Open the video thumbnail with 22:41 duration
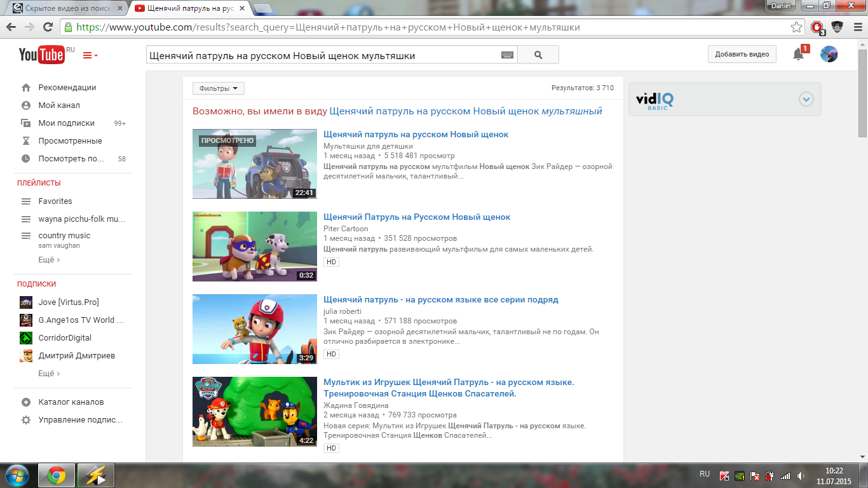 254,164
